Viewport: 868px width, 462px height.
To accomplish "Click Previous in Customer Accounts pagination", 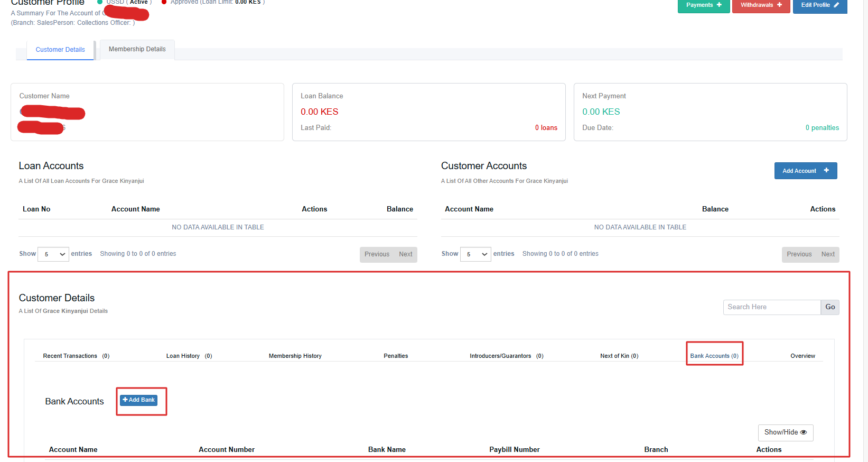I will coord(799,254).
